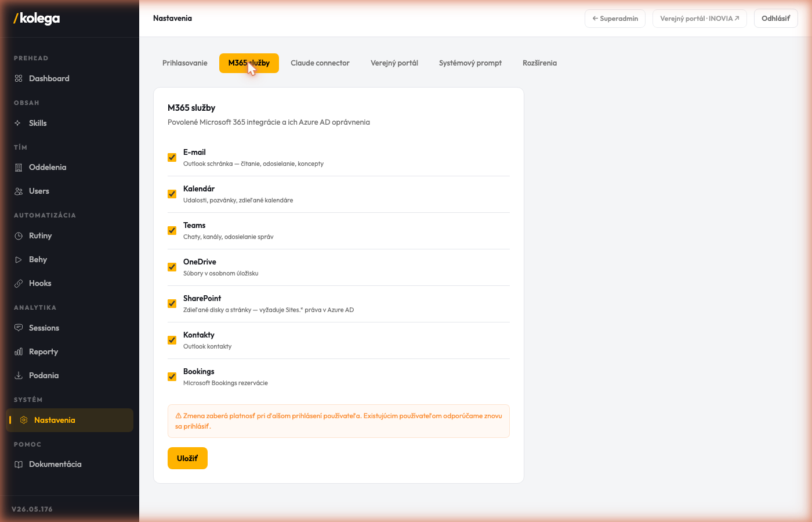This screenshot has height=522, width=812.
Task: Uncheck the Bookings checkbox
Action: (172, 376)
